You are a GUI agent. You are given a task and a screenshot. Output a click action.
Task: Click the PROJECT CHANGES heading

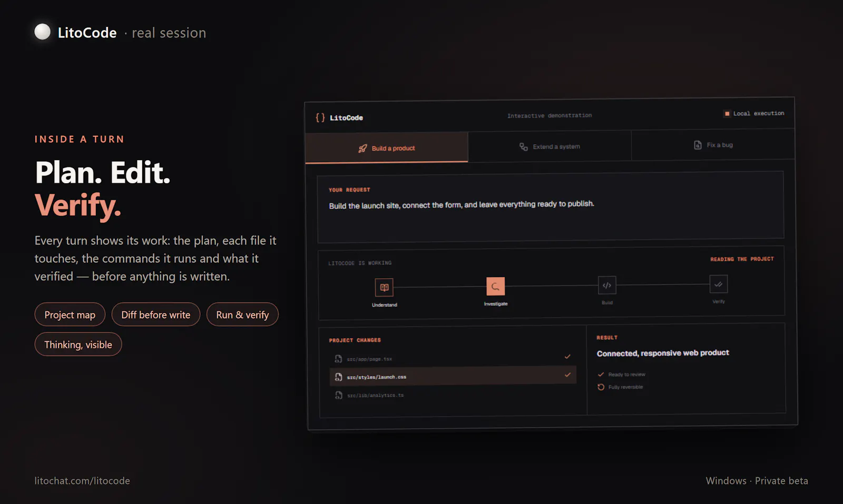point(355,340)
